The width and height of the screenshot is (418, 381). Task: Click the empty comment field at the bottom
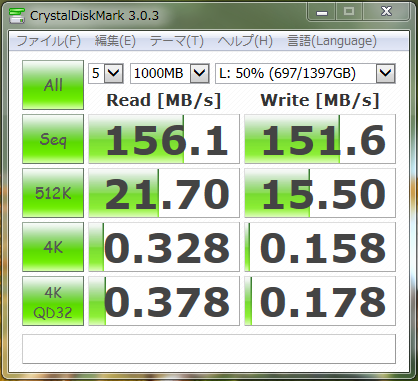pyautogui.click(x=209, y=349)
